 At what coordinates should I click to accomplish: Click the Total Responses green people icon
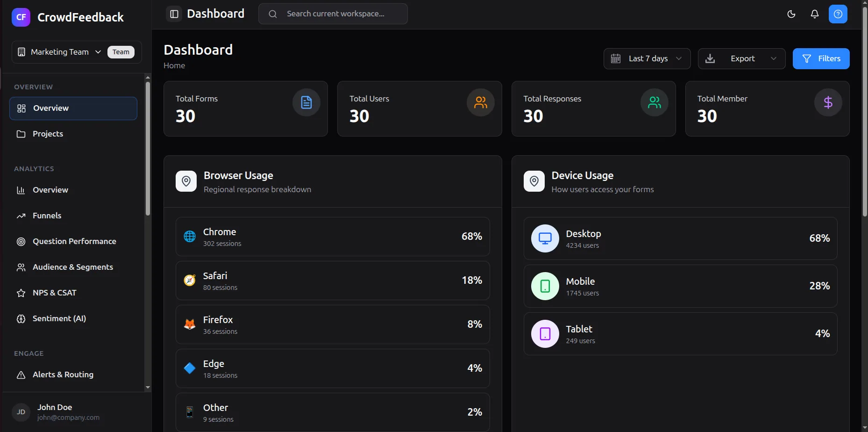point(655,102)
